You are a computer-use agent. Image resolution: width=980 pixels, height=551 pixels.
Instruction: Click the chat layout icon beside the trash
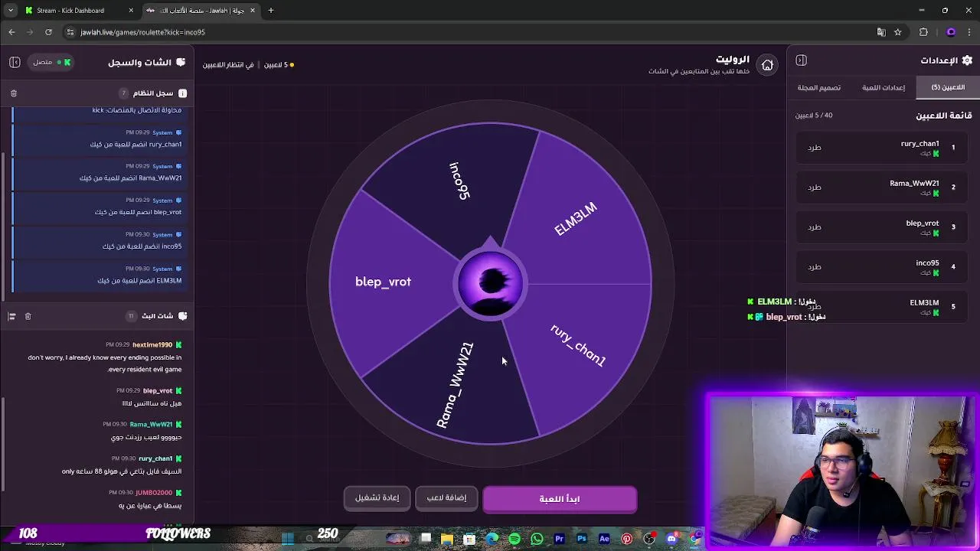click(11, 316)
